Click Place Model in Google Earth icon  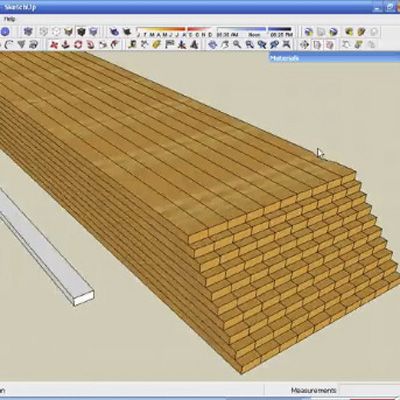pyautogui.click(x=333, y=32)
